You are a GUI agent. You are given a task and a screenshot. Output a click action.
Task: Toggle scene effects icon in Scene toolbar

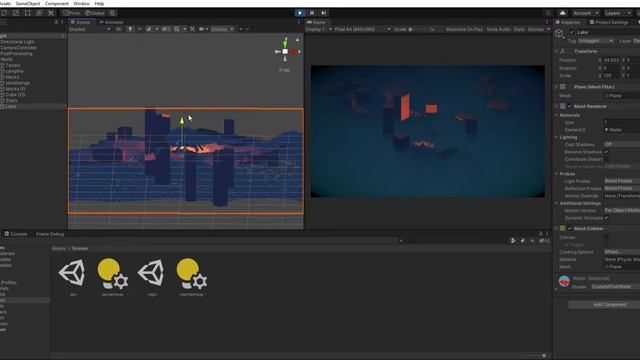(x=149, y=29)
